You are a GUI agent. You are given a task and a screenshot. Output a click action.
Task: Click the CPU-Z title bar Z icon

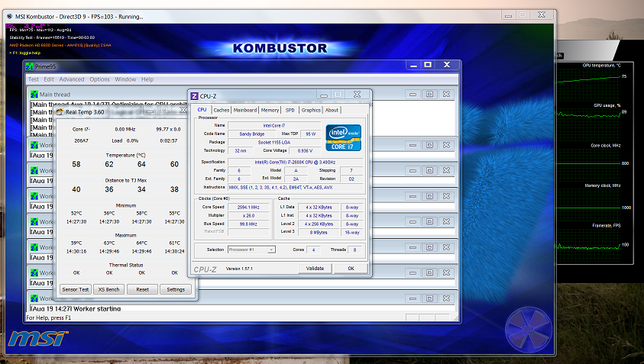(194, 96)
